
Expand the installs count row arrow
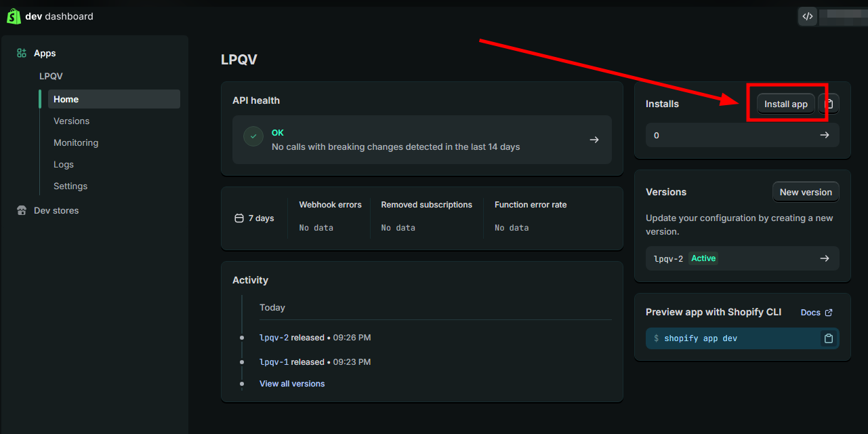(x=825, y=135)
